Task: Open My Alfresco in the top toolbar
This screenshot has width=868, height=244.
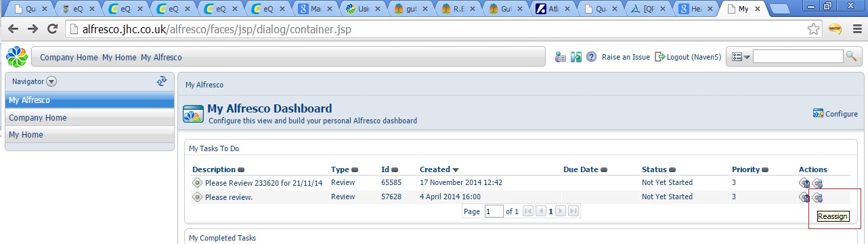Action: 161,58
